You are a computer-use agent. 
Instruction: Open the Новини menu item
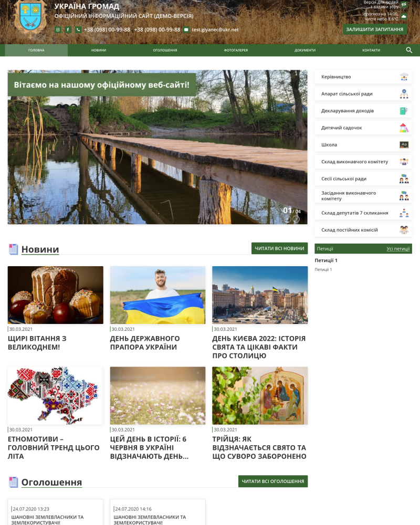click(x=99, y=50)
